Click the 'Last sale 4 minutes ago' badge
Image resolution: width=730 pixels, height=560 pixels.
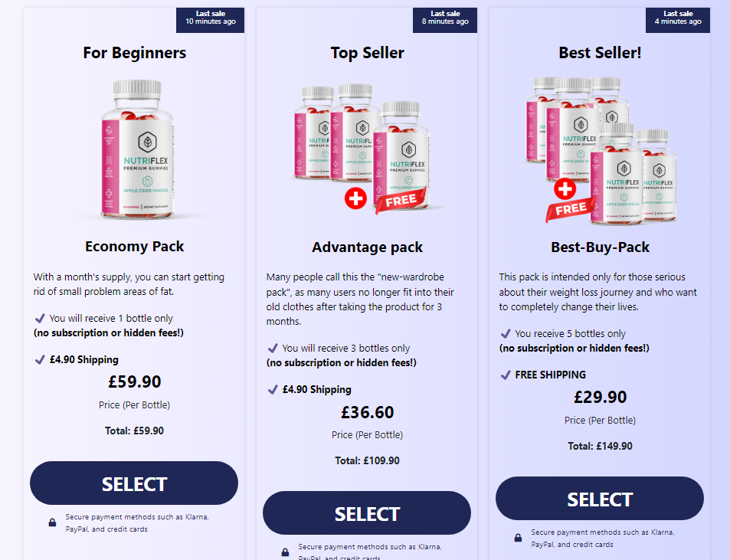click(678, 20)
